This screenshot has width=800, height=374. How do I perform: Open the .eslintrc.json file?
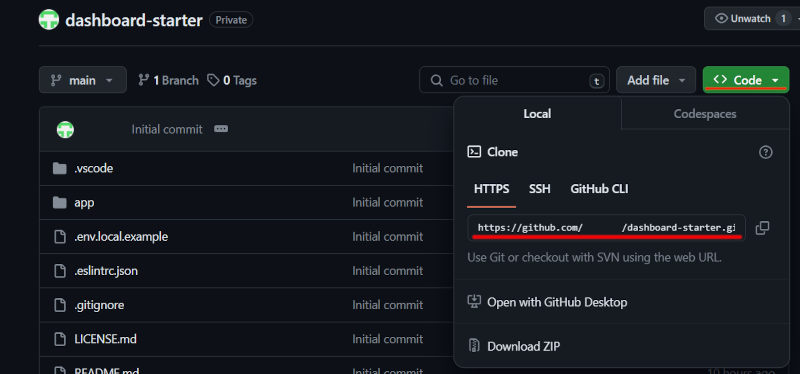coord(106,271)
